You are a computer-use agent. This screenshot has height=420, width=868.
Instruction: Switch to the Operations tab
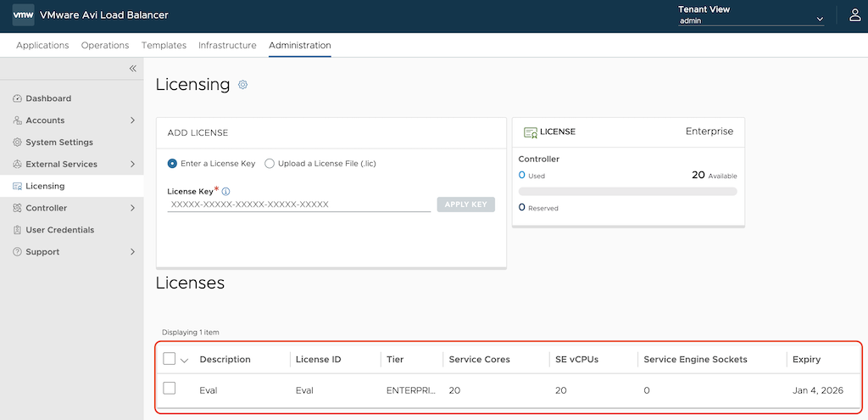105,46
